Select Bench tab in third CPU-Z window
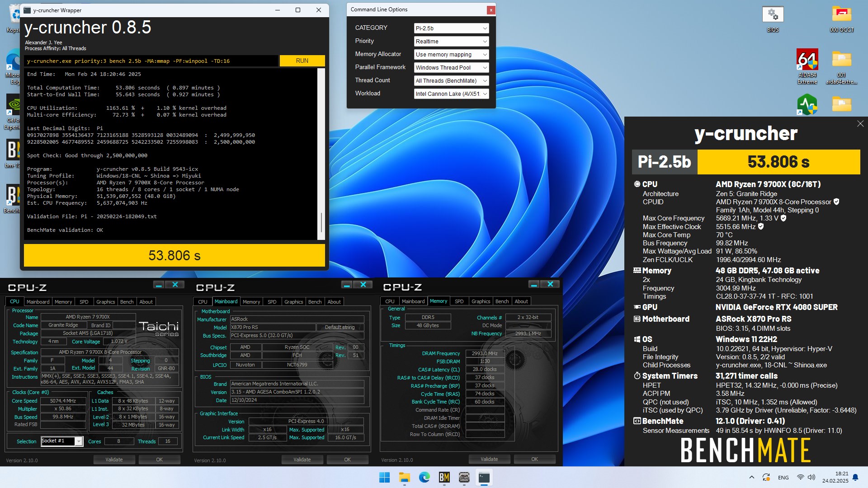The height and width of the screenshot is (488, 868). pyautogui.click(x=502, y=301)
